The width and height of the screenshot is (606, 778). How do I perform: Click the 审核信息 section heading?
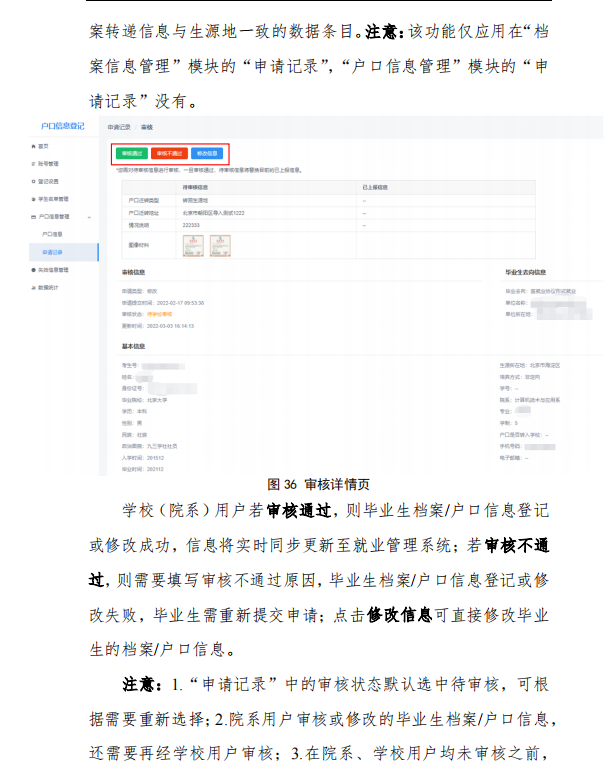(134, 272)
